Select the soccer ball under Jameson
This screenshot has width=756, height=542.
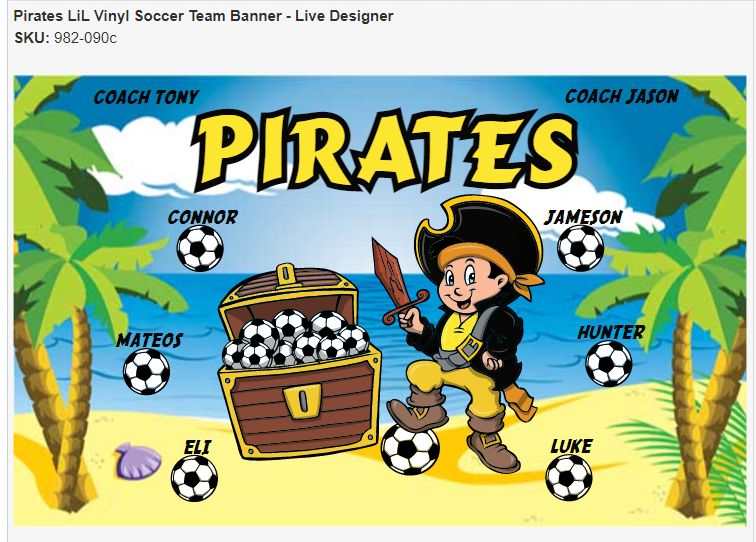click(580, 248)
